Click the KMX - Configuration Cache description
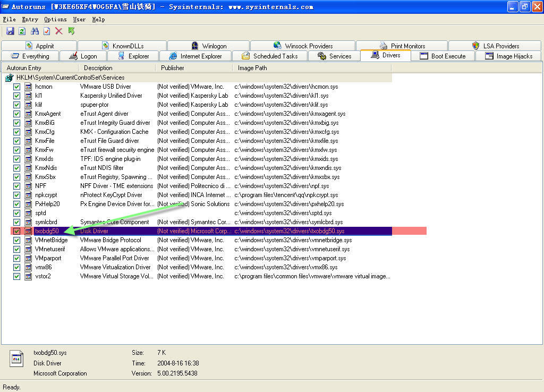This screenshot has height=392, width=544. 114,132
